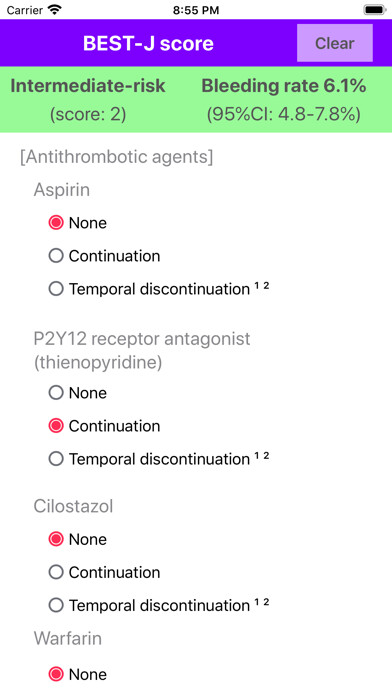Tap the Intermediate-risk score result
392x696 pixels.
pos(88,99)
